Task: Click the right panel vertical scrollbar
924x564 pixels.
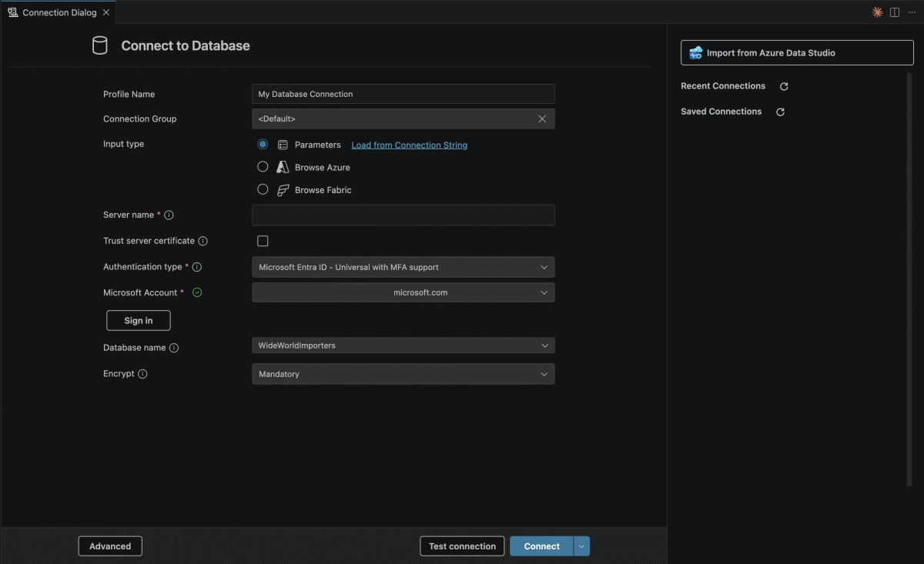Action: pos(909,279)
